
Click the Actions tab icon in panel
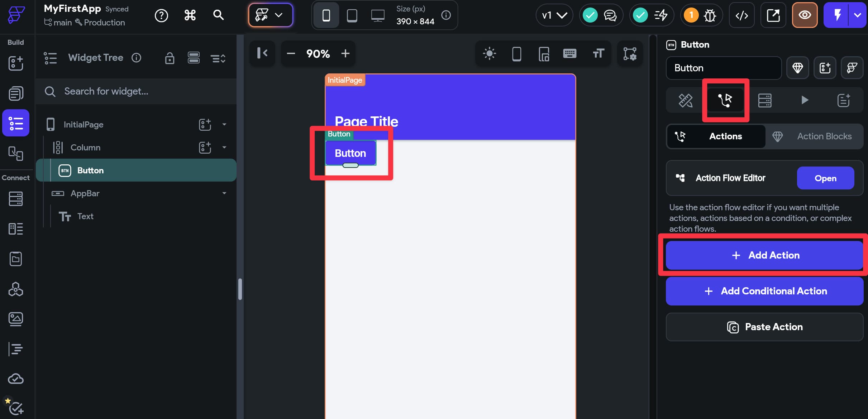(x=726, y=100)
